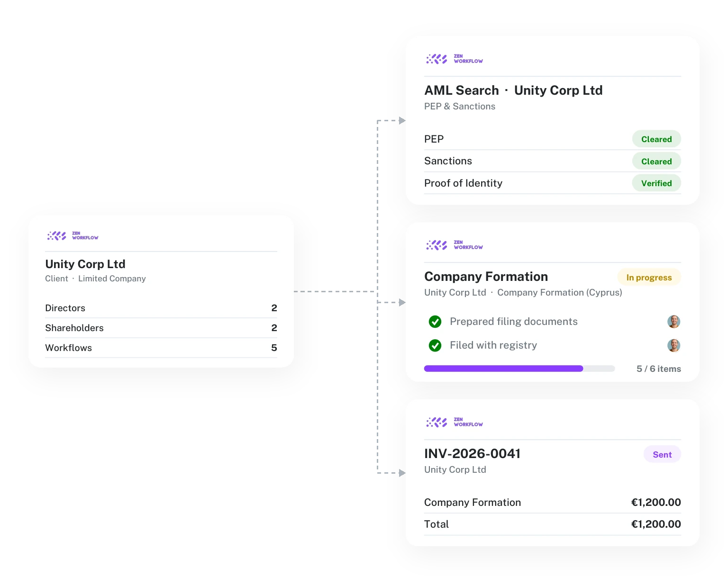Toggle the Filed with registry check mark

click(x=435, y=345)
